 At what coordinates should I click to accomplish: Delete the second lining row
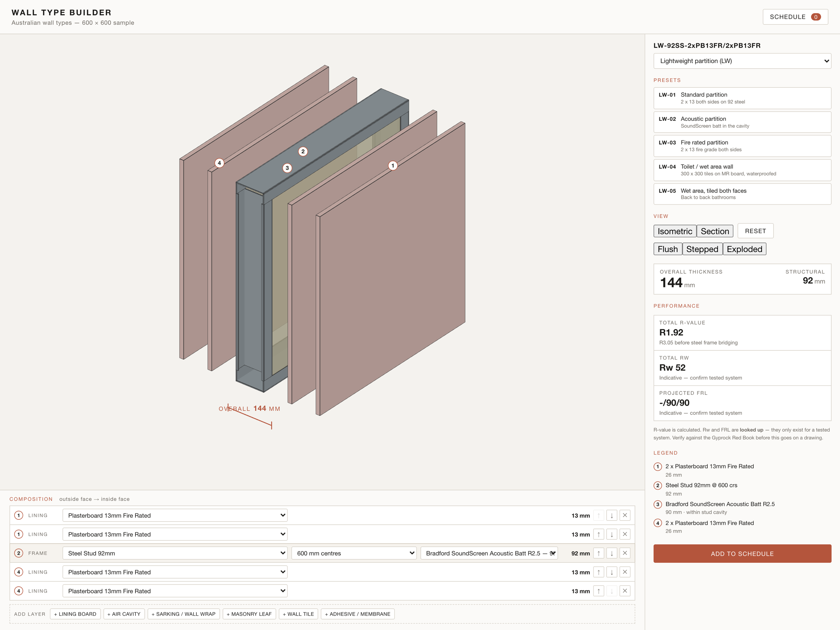pos(625,534)
